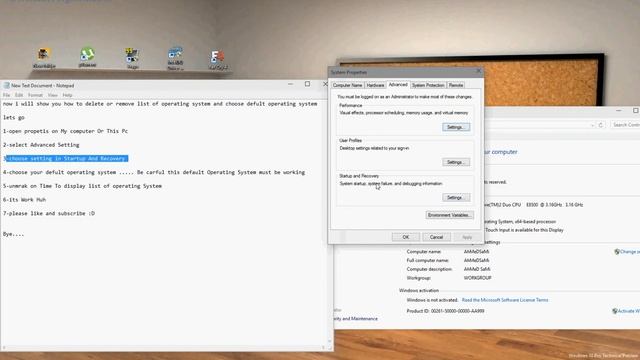Image resolution: width=640 pixels, height=360 pixels.
Task: Click the Notepad document icon in title bar
Action: pos(6,85)
